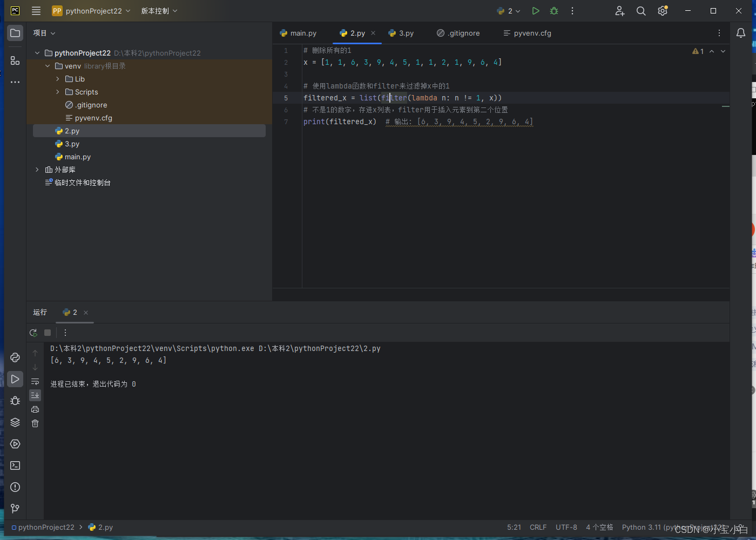Switch to the main.py tab

pos(298,33)
